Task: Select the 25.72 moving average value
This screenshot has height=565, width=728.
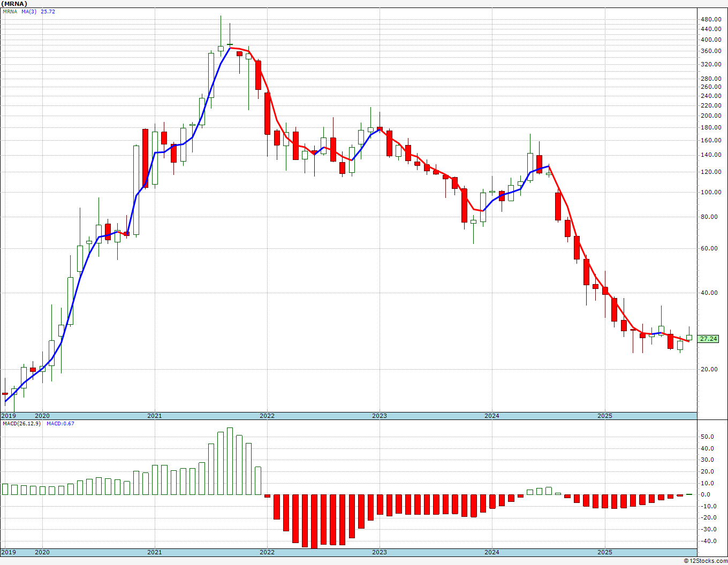Action: tap(48, 11)
